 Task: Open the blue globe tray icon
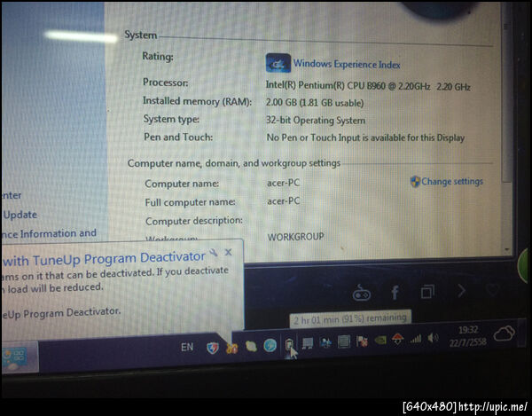point(270,346)
